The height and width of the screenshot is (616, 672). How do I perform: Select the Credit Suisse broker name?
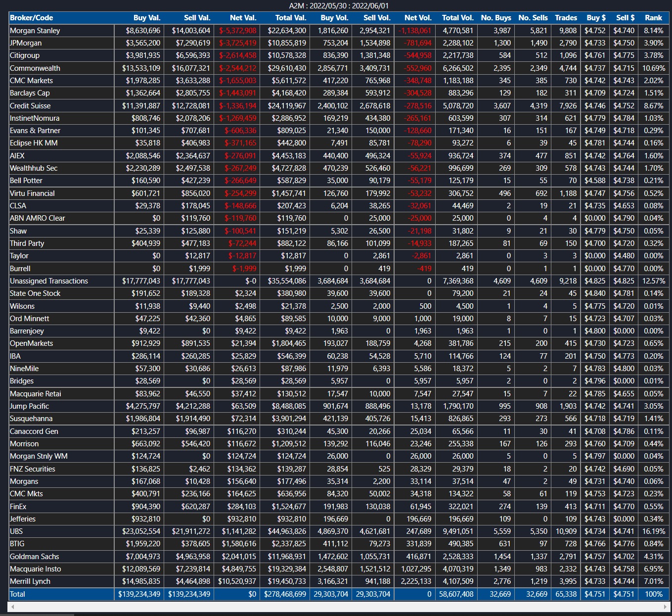(x=30, y=106)
